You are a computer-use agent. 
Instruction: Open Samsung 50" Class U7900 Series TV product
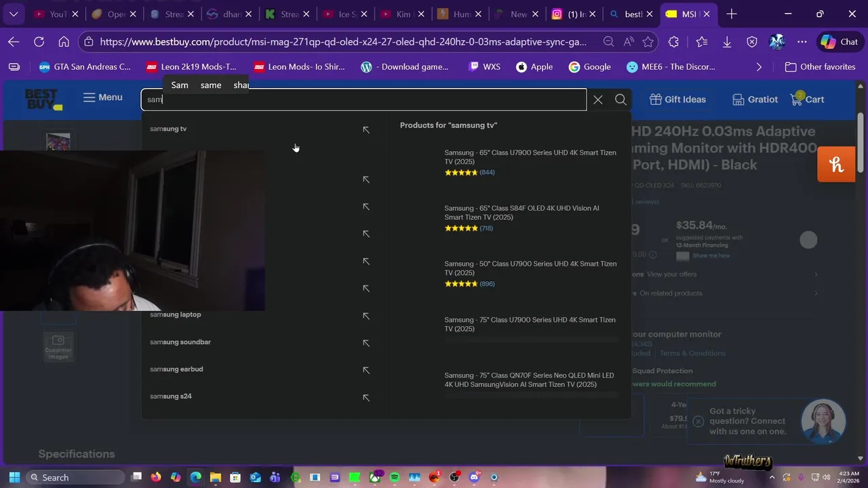click(x=530, y=268)
